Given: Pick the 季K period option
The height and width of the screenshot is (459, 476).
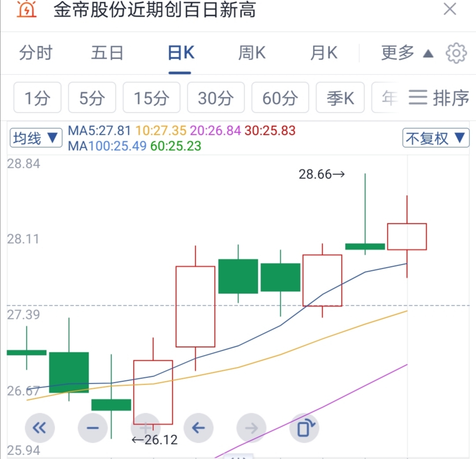Looking at the screenshot, I should 339,98.
